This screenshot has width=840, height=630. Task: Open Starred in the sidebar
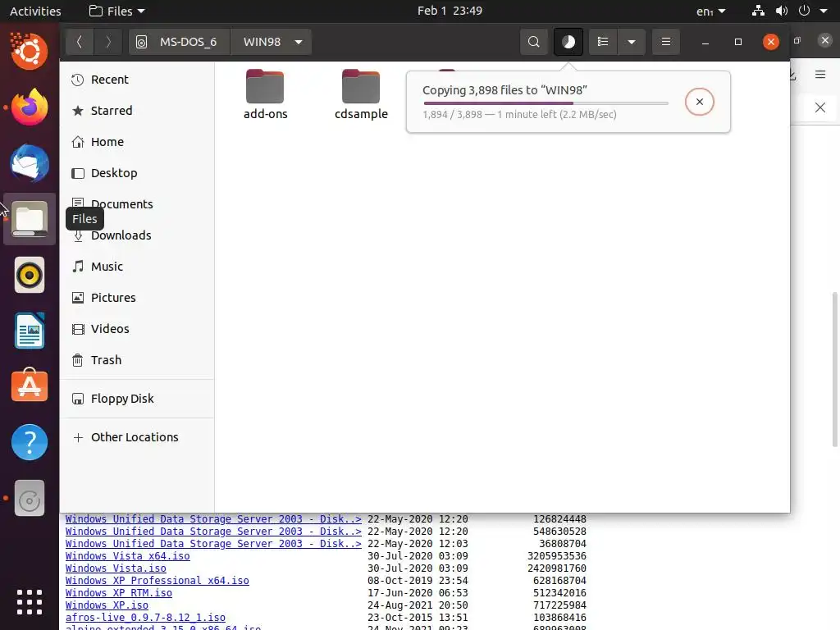(137, 111)
